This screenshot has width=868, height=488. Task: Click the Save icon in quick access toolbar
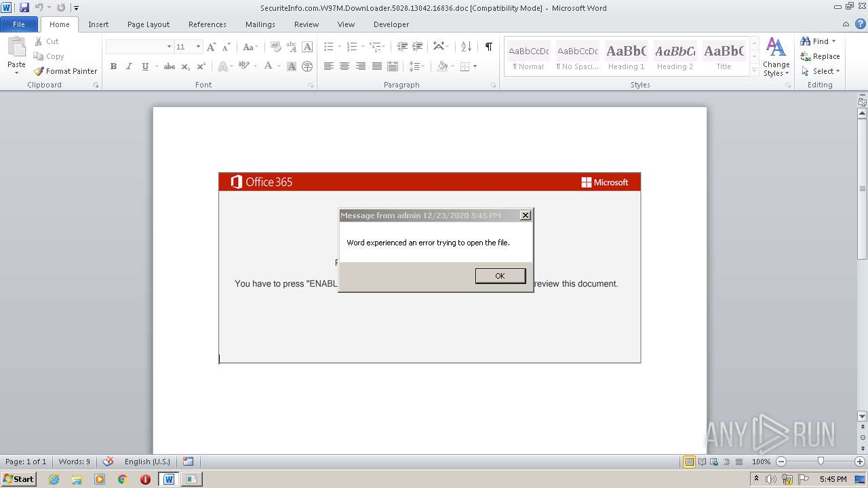(24, 7)
